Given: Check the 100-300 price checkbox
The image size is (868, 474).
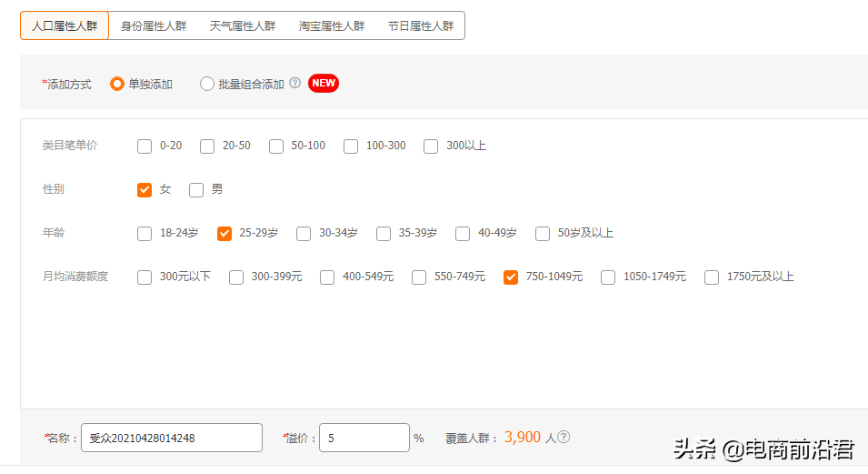Looking at the screenshot, I should [x=351, y=146].
